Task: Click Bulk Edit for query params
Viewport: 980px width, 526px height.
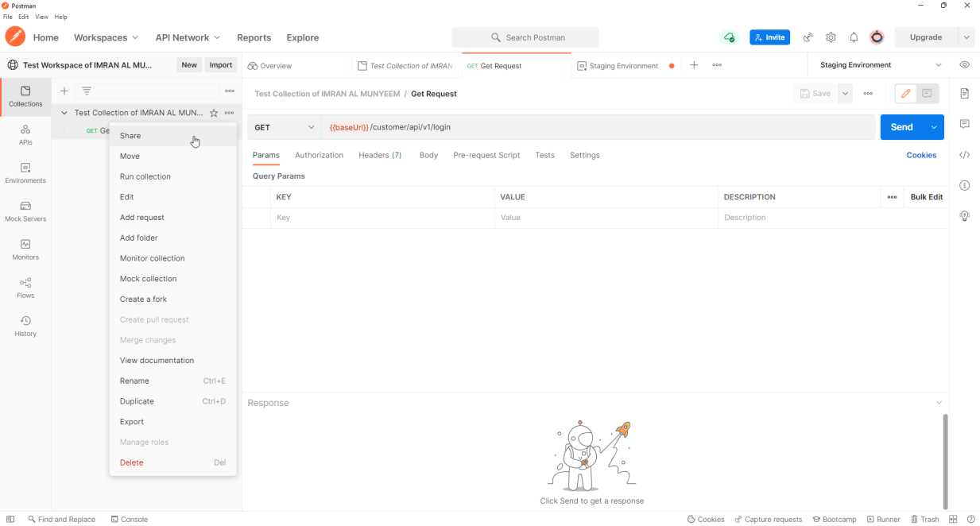Action: tap(927, 197)
